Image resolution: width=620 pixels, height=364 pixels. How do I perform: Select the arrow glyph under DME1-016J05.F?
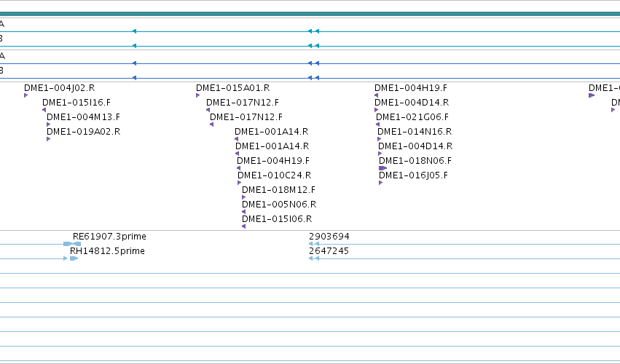(x=381, y=183)
